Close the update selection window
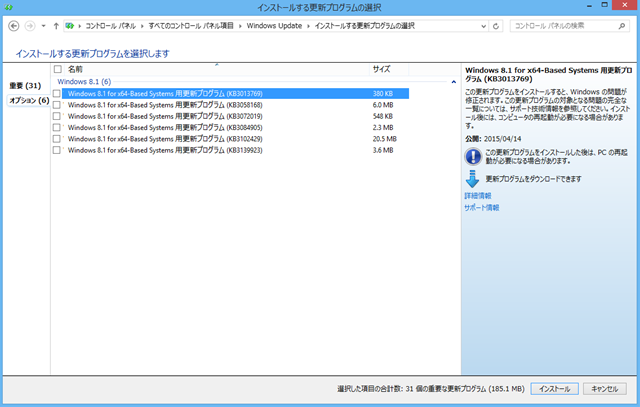The image size is (640, 407). (624, 5)
